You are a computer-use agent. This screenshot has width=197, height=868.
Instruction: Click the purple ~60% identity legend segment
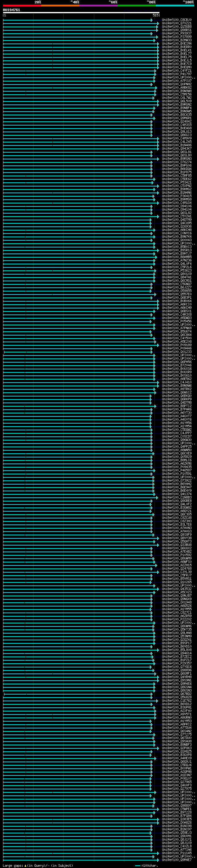(x=99, y=6)
